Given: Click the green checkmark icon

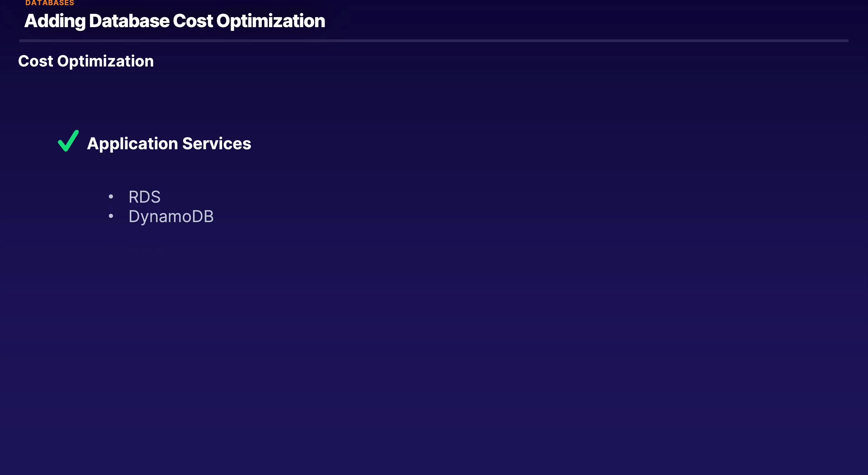Looking at the screenshot, I should (68, 141).
